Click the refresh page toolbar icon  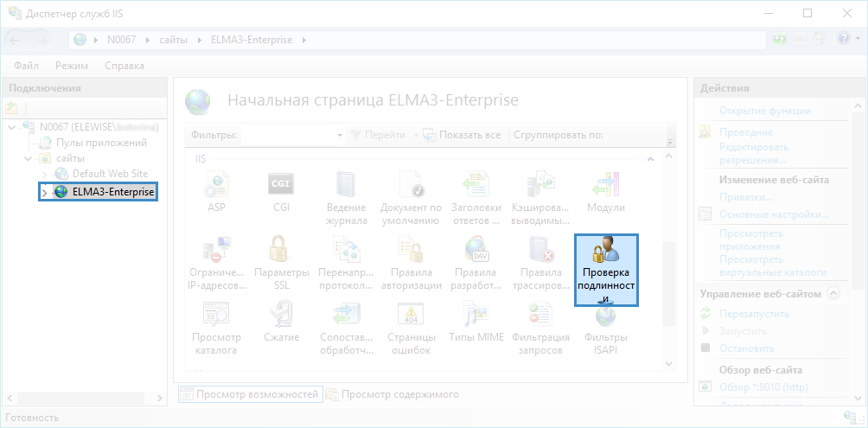click(780, 39)
